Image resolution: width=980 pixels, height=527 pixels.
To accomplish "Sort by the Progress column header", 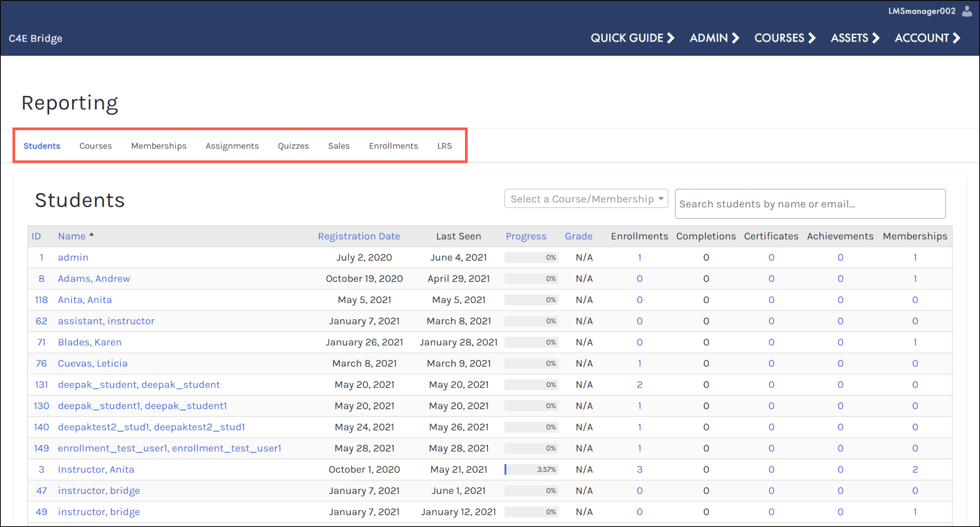I will coord(526,236).
